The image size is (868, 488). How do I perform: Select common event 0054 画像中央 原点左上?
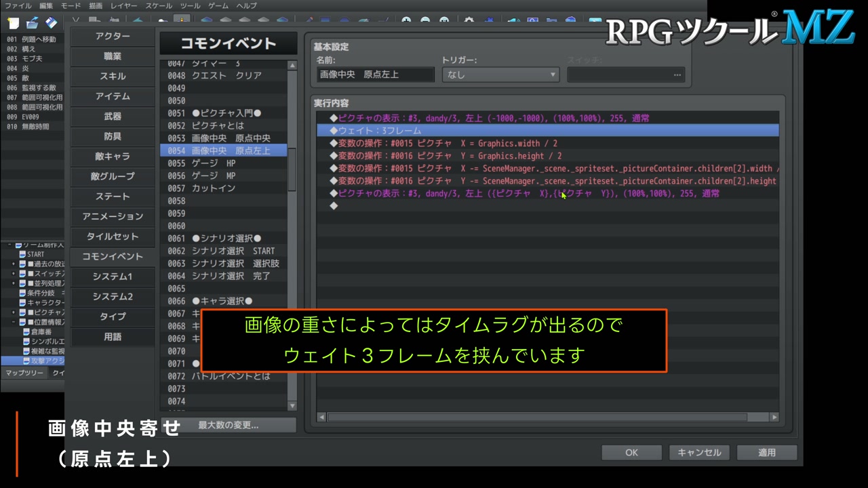coord(224,150)
